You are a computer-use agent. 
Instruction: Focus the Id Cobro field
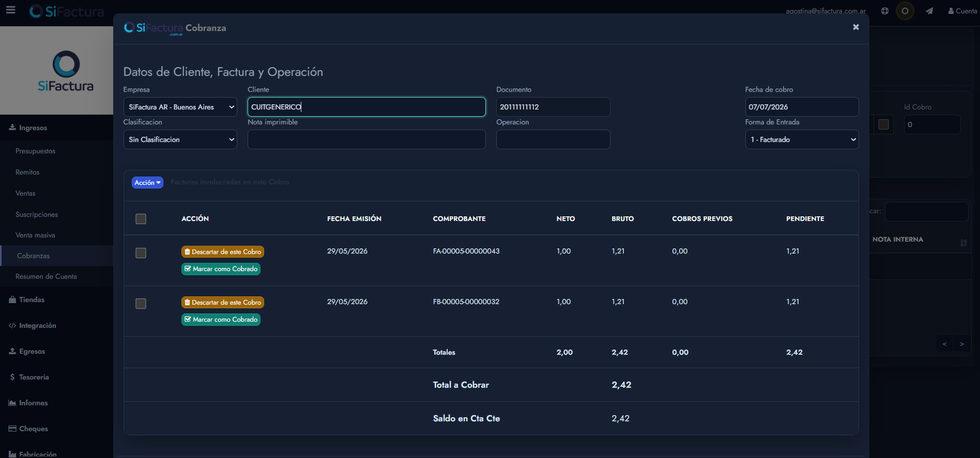coord(932,124)
